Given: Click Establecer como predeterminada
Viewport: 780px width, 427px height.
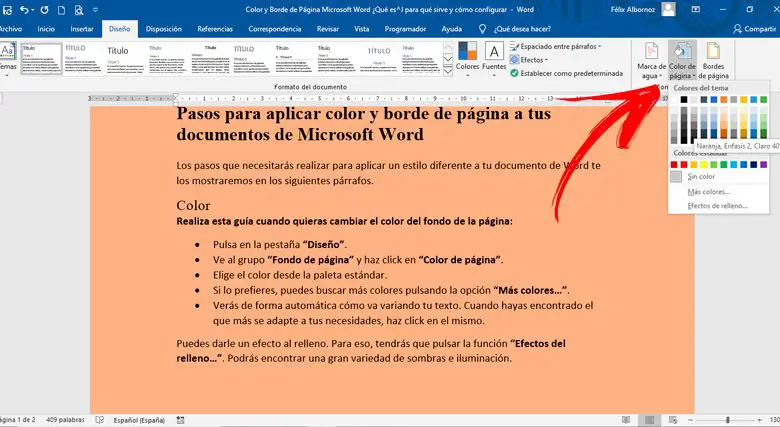Looking at the screenshot, I should (x=566, y=73).
